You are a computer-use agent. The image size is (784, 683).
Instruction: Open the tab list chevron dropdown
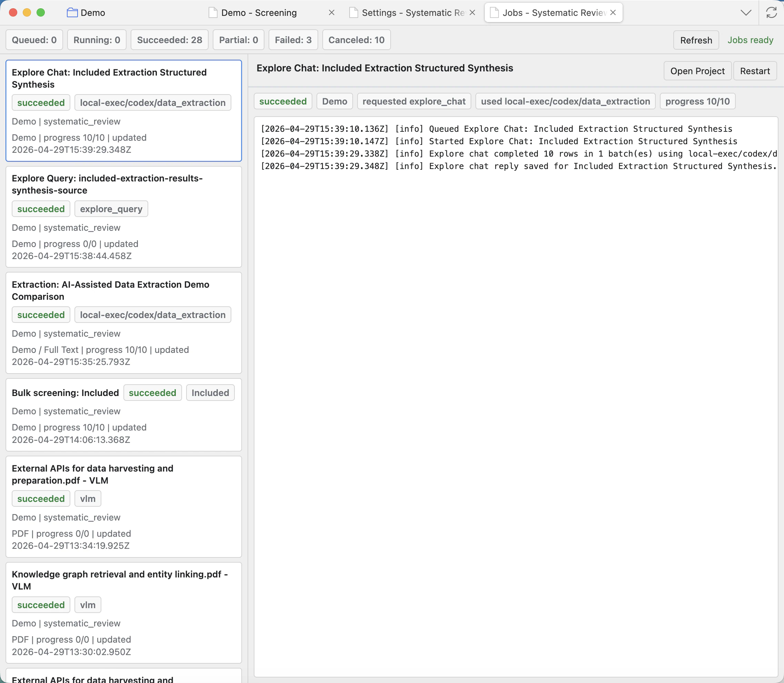(746, 12)
